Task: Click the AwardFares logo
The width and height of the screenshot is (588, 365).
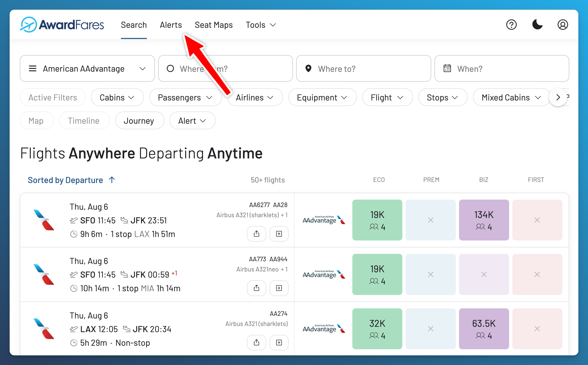Action: click(62, 25)
